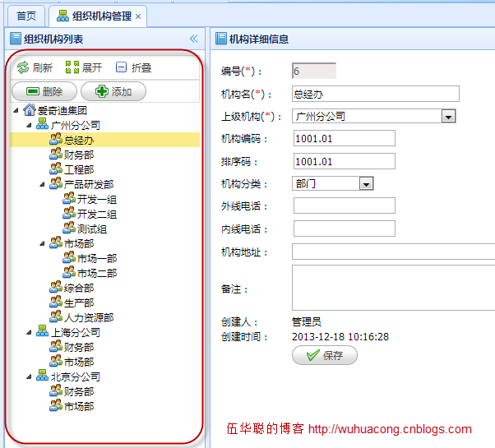The image size is (495, 448).
Task: Click the 刷新 toolbar label
Action: tap(43, 67)
